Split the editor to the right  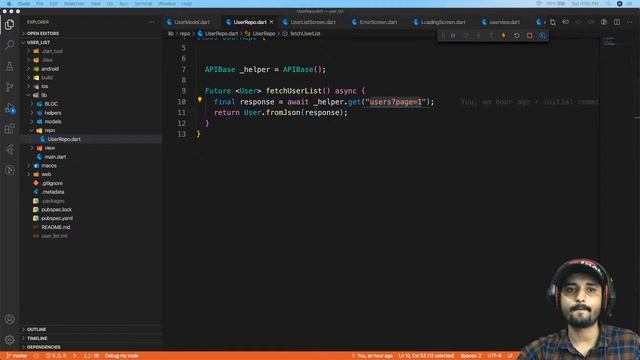pos(617,22)
